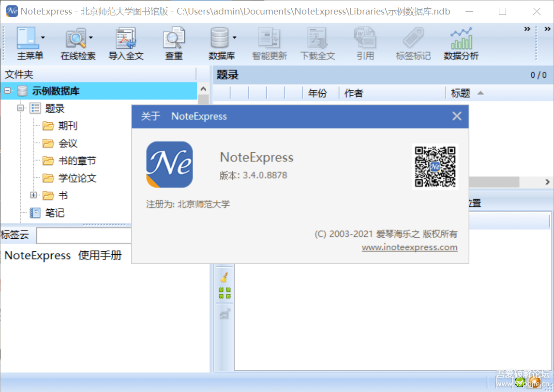Expand the 书 folder in the tree
Screen dimensions: 554x392
(33, 195)
